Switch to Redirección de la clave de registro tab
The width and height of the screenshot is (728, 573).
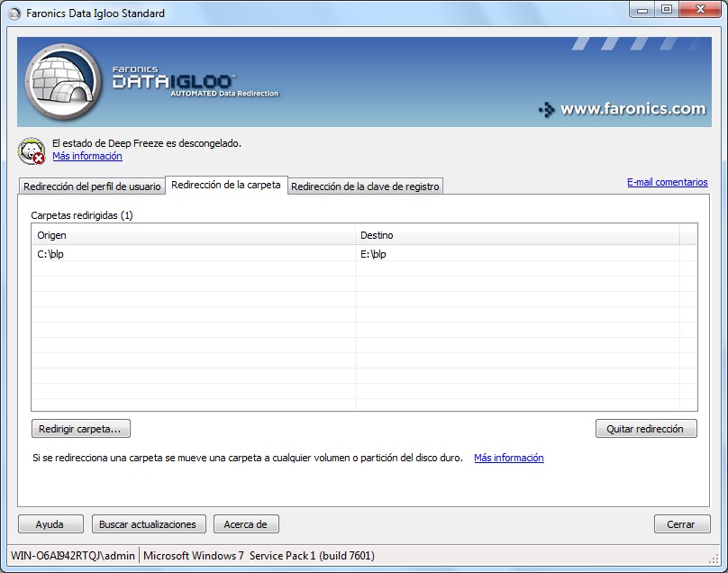click(365, 186)
